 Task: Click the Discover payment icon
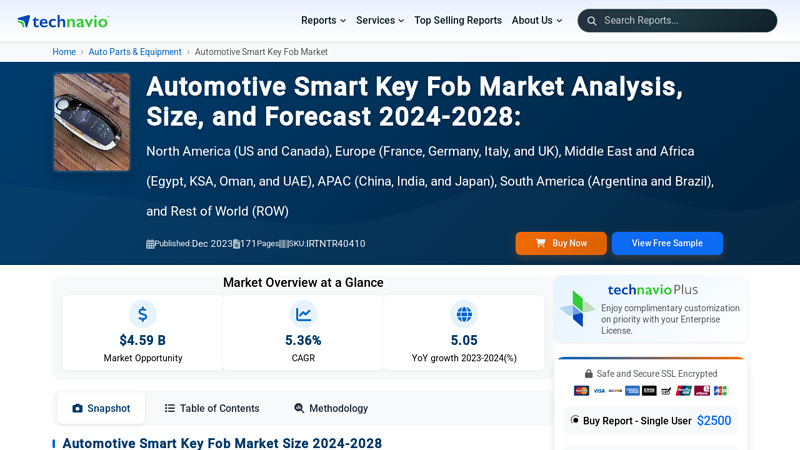click(615, 391)
